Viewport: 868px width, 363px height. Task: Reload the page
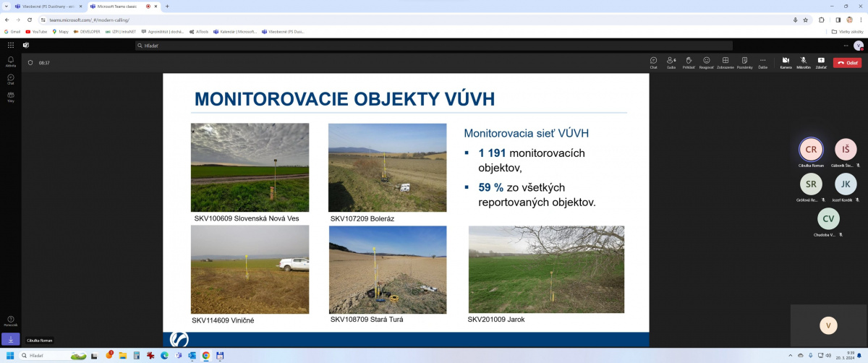[x=30, y=20]
